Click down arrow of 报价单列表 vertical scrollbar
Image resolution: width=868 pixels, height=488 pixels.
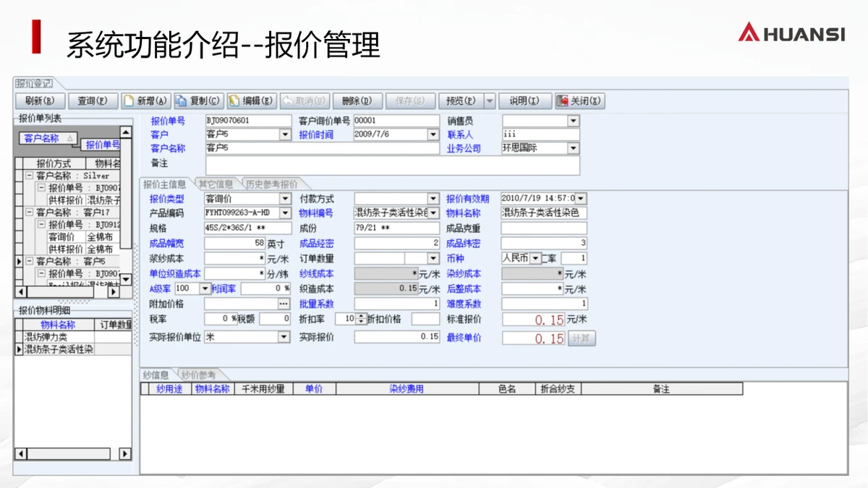[126, 280]
